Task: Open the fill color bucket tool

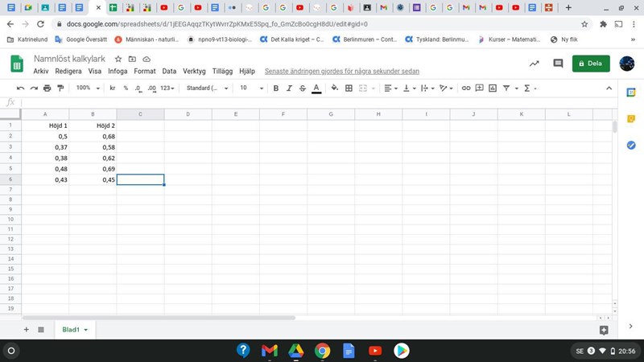Action: click(334, 88)
